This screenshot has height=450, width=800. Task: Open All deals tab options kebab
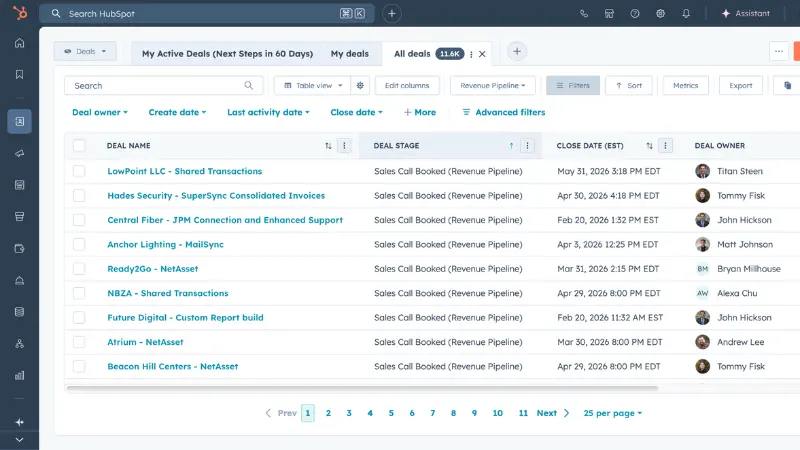point(471,54)
